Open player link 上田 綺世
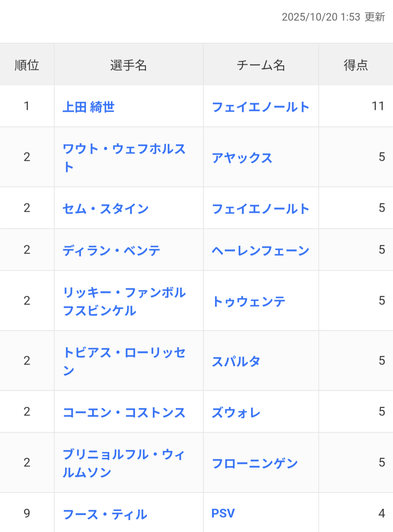This screenshot has width=393, height=532. [x=88, y=107]
